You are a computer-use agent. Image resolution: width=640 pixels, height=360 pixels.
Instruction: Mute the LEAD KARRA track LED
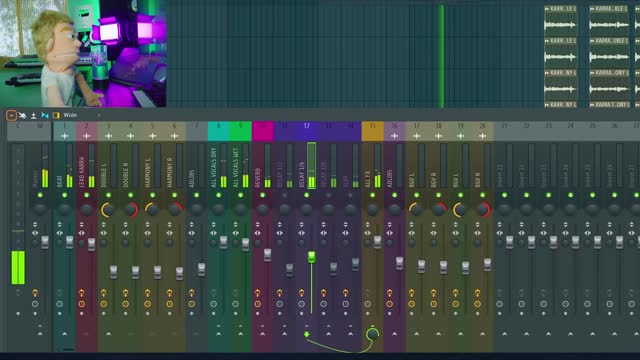click(87, 195)
